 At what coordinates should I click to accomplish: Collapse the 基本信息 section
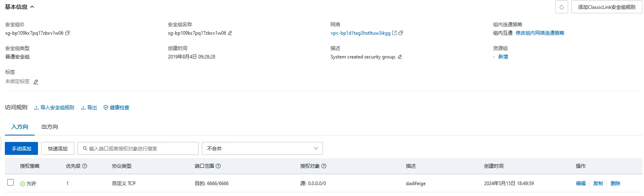pyautogui.click(x=32, y=7)
